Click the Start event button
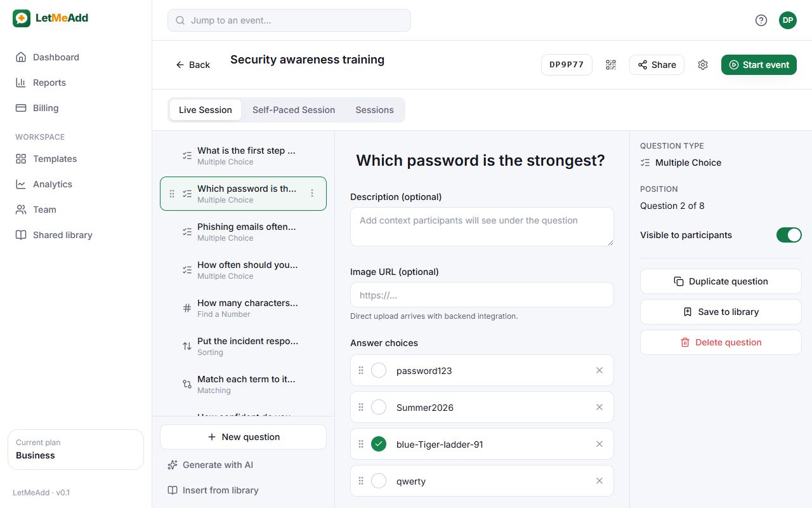The width and height of the screenshot is (812, 508). (759, 65)
